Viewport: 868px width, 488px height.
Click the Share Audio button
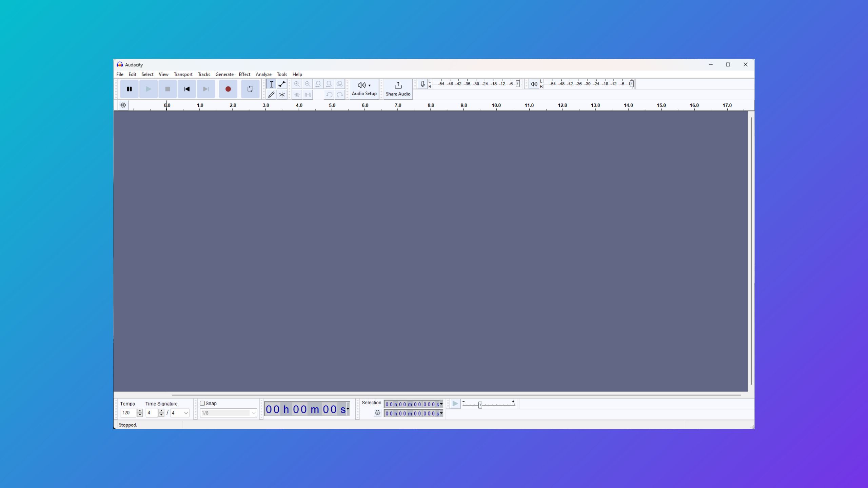tap(398, 88)
